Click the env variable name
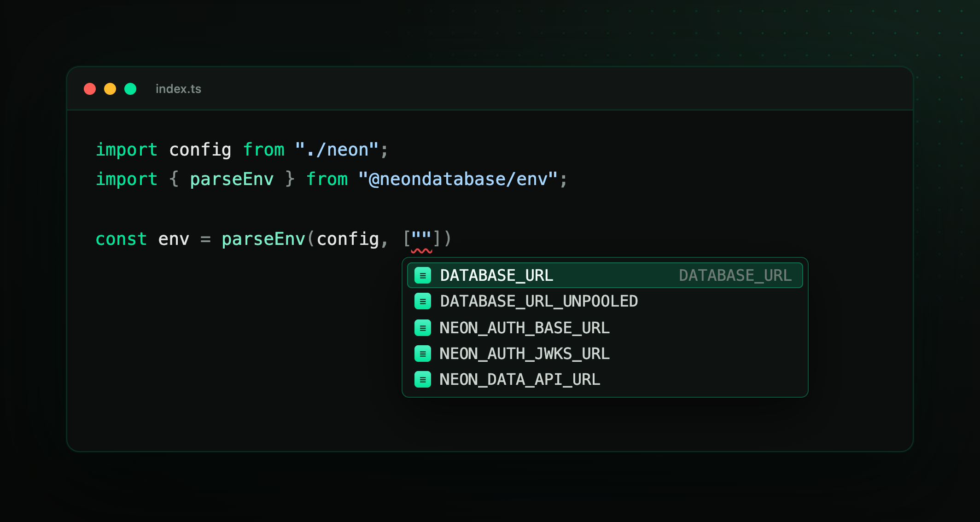 click(x=174, y=240)
